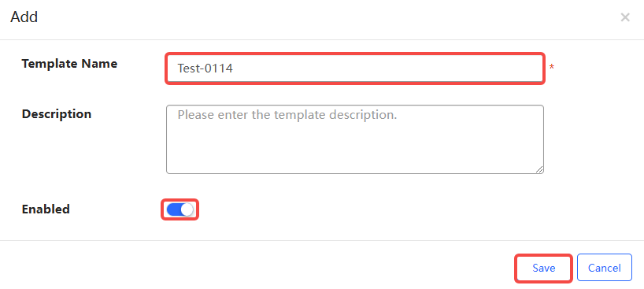Click the Enabled label text
The height and width of the screenshot is (289, 644).
tap(46, 209)
